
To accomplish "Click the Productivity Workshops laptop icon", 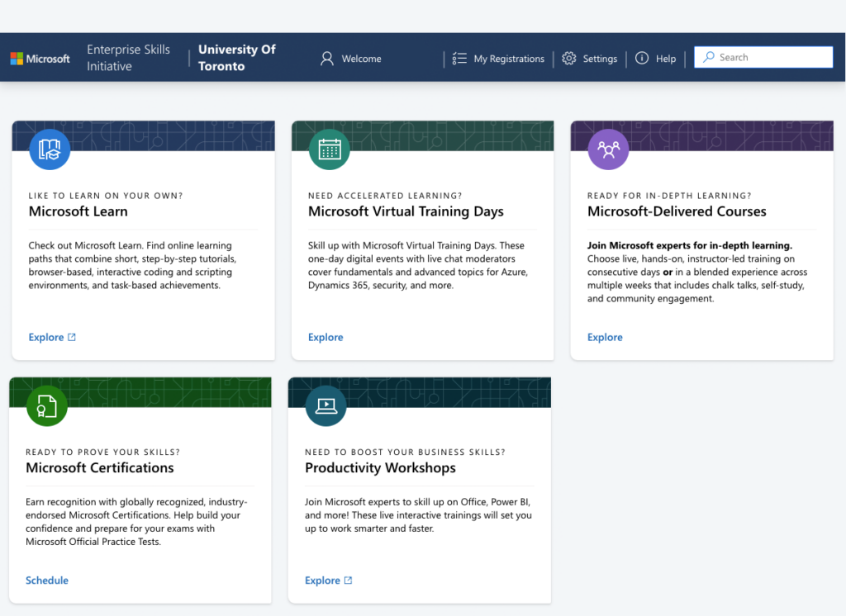I will point(326,405).
